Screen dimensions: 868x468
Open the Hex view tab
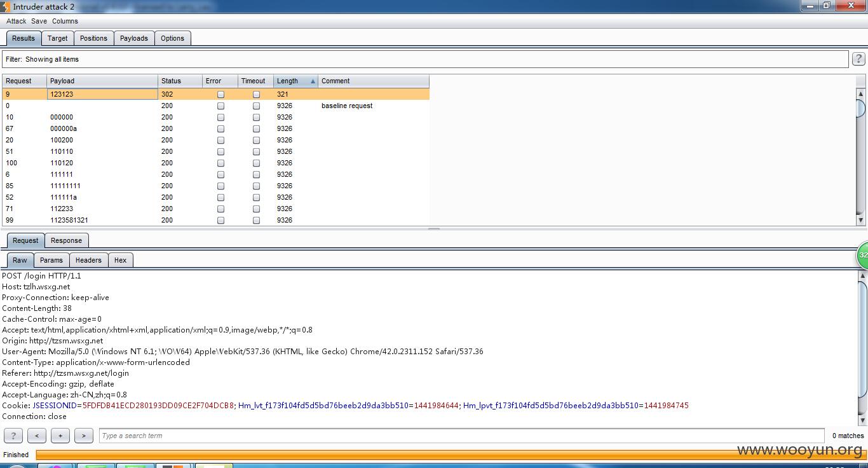pos(120,260)
